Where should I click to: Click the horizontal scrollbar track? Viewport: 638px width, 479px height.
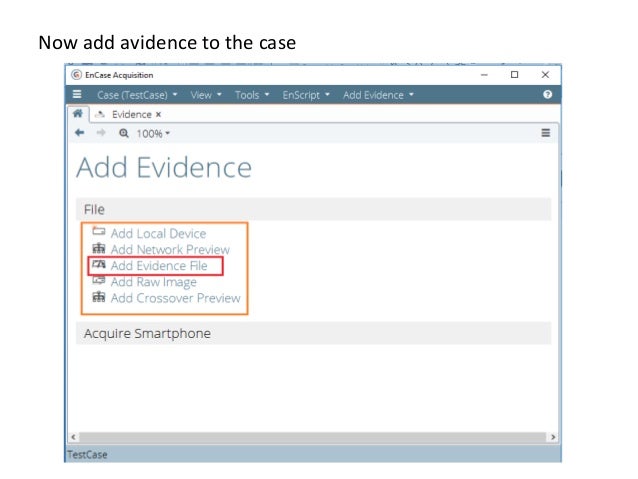(312, 437)
